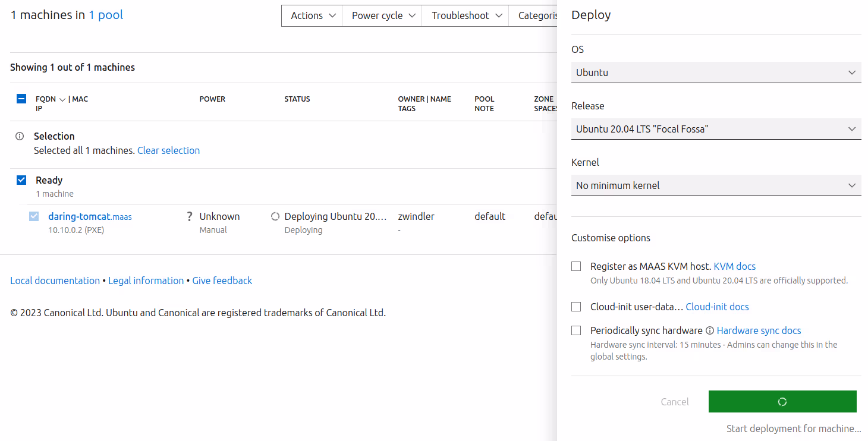
Task: Open the Troubleshoot menu
Action: click(x=466, y=15)
